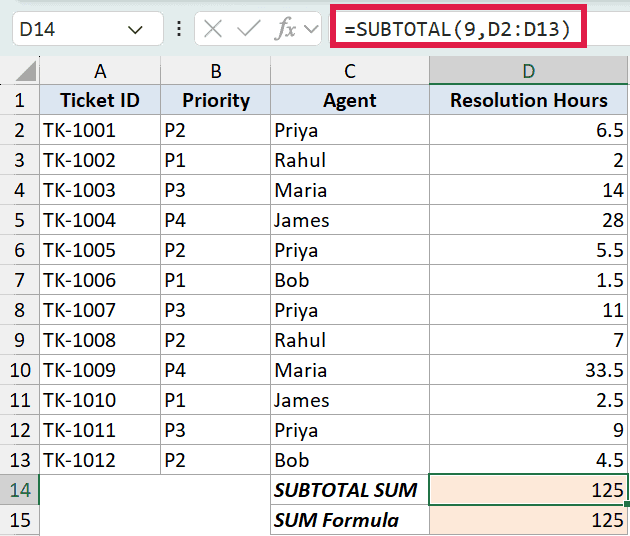Select column A header
Image resolution: width=630 pixels, height=536 pixels.
pos(100,71)
